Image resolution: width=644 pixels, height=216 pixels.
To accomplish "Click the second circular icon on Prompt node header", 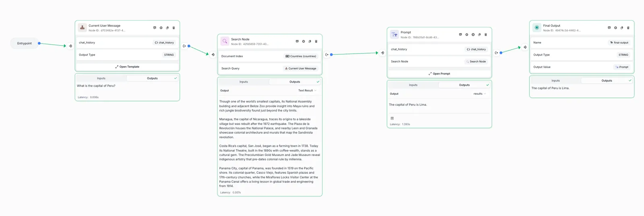I will (473, 35).
